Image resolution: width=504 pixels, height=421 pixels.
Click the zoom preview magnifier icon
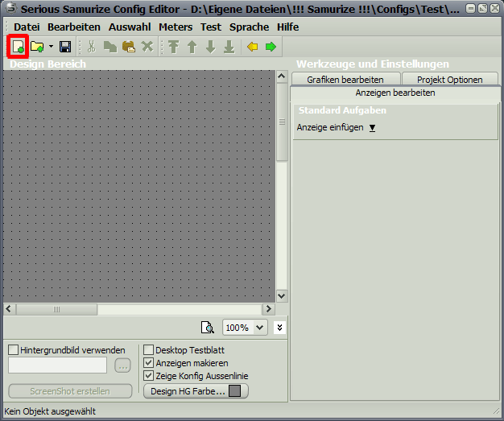pos(208,328)
